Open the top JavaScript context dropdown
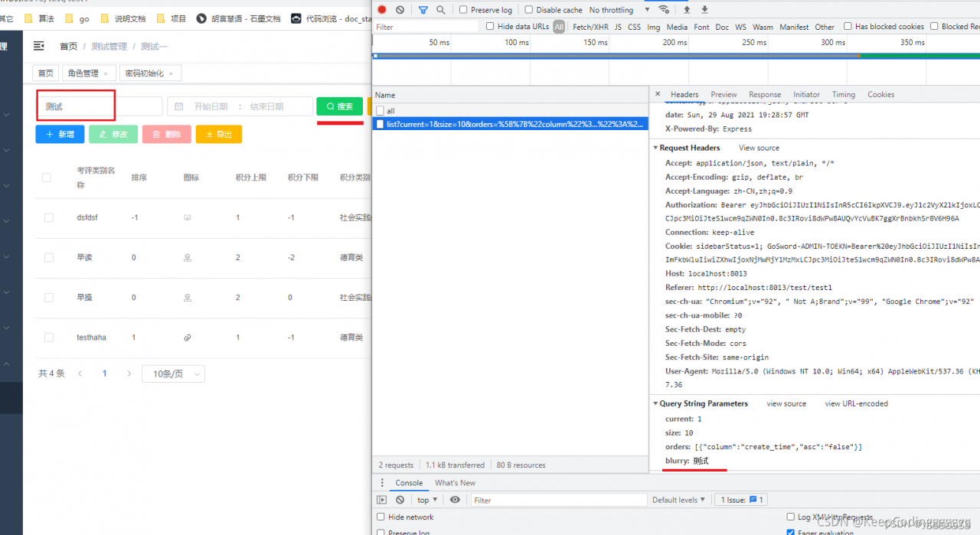The height and width of the screenshot is (535, 980). (x=427, y=500)
